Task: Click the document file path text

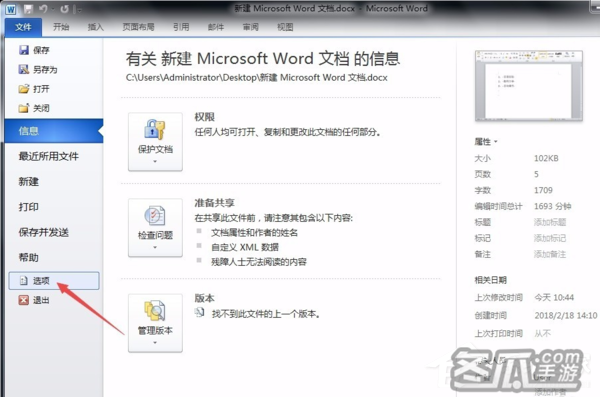Action: coord(256,78)
